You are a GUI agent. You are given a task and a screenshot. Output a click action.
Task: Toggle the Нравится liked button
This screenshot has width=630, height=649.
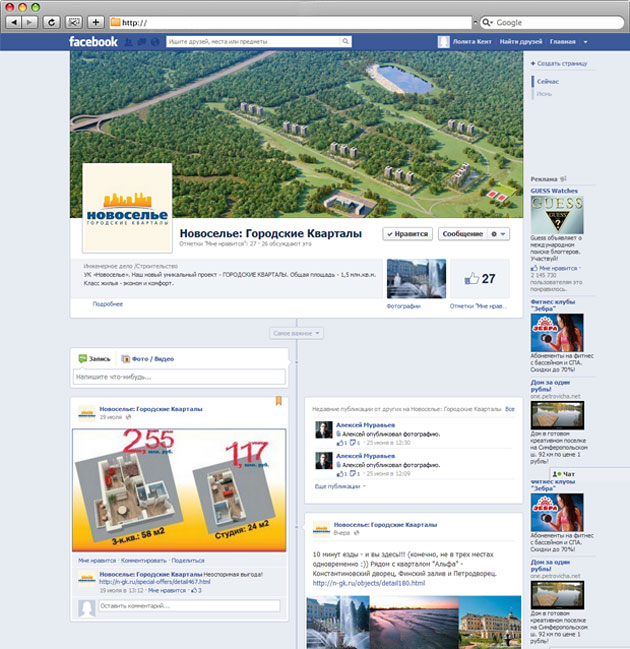tap(408, 234)
